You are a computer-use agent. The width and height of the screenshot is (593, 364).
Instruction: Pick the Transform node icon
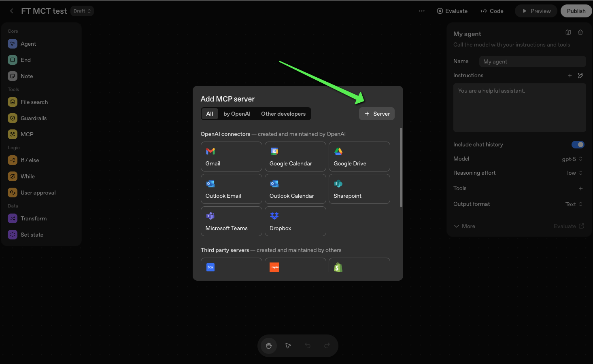[13, 218]
